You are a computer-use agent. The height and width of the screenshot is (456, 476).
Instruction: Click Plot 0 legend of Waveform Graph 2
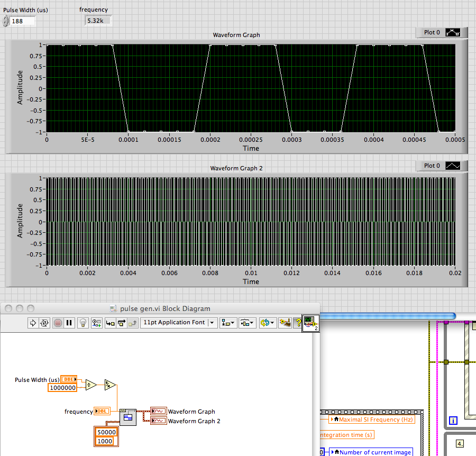(x=432, y=166)
